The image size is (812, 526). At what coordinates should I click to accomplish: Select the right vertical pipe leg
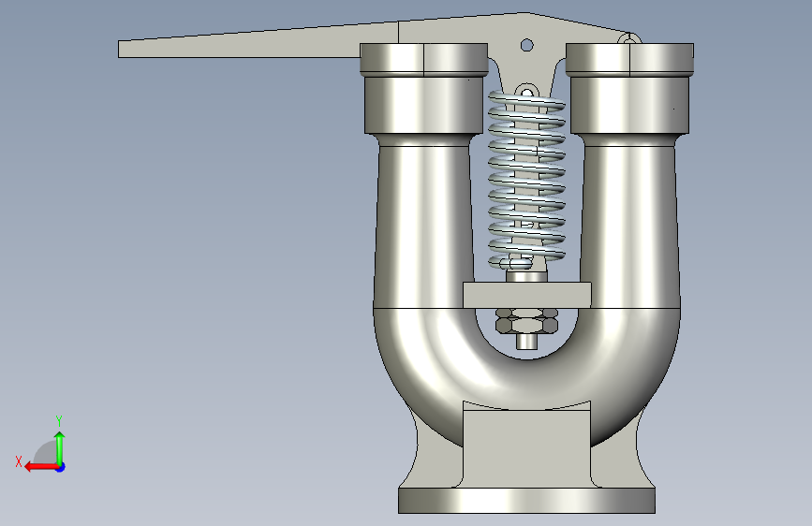click(x=629, y=226)
